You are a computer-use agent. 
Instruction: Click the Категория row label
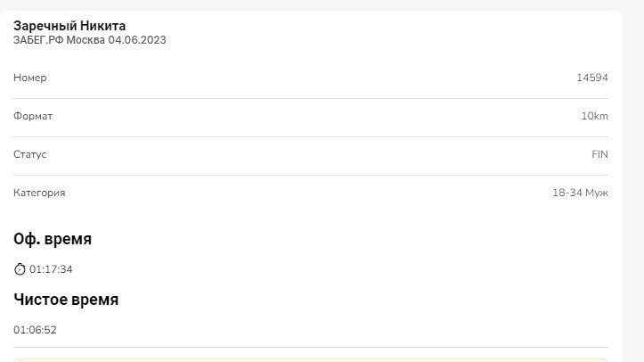(39, 193)
